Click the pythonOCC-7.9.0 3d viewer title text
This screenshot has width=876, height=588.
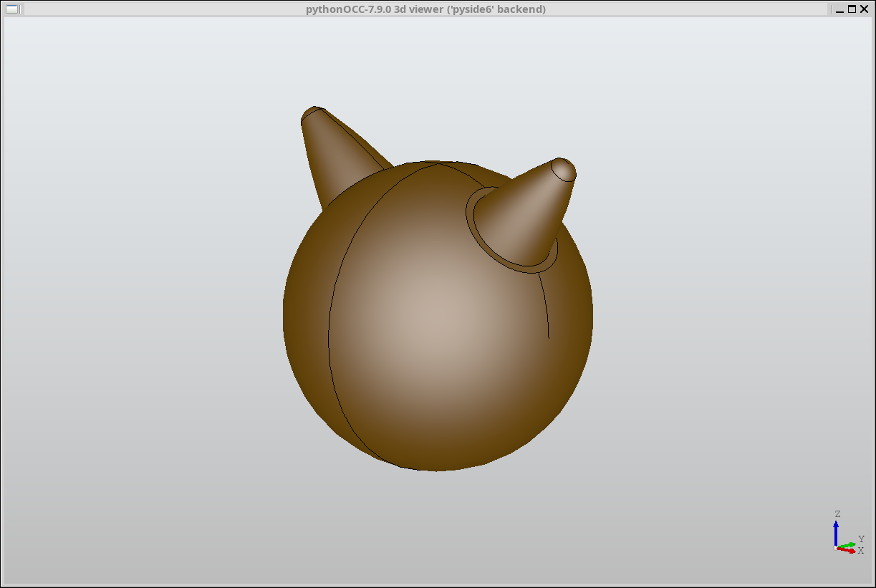click(425, 9)
